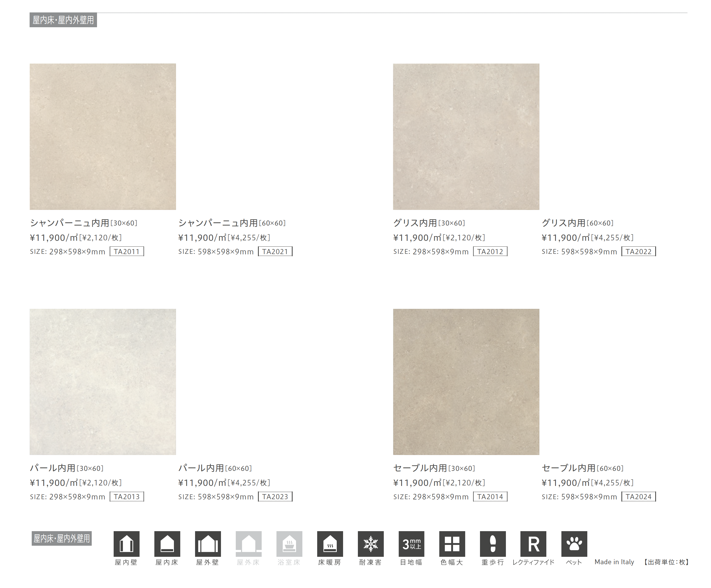Click the 色幅大 color variation icon
711x588 pixels.
(x=452, y=544)
